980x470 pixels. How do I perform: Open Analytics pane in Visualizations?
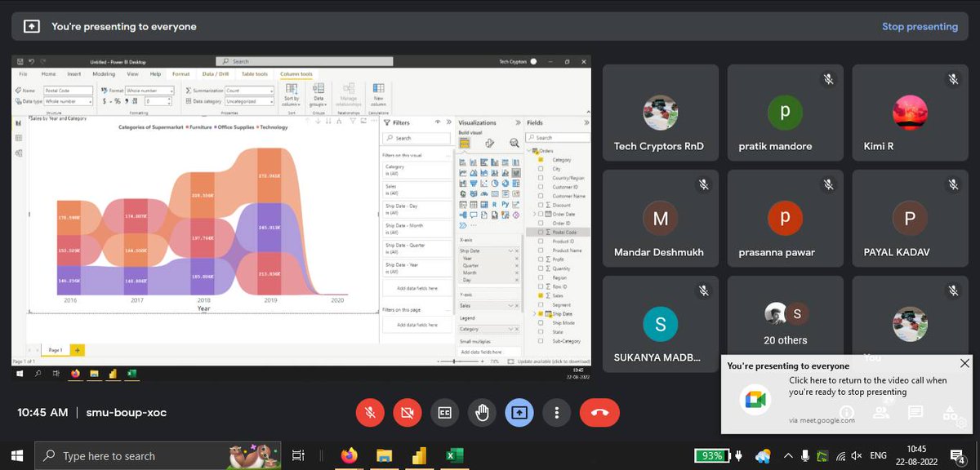click(514, 143)
